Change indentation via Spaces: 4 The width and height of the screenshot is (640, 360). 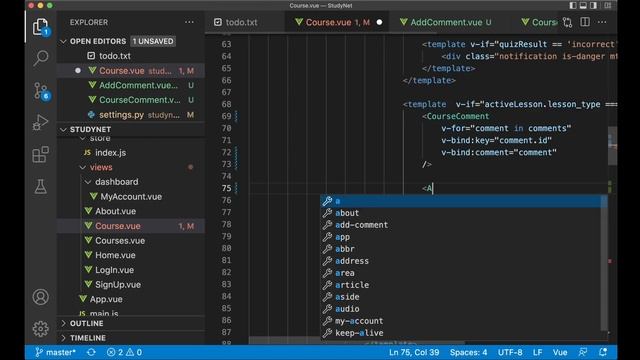(x=469, y=352)
